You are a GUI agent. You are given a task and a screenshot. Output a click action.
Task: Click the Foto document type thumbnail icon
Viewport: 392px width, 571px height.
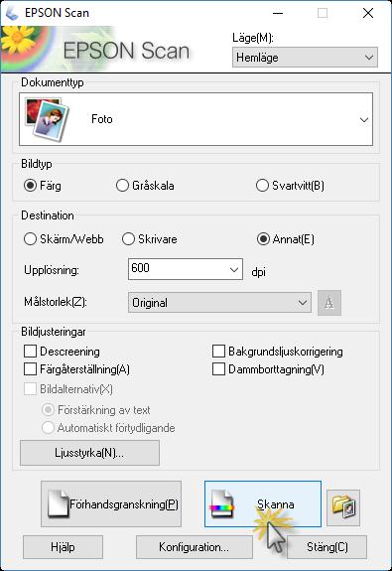(47, 119)
